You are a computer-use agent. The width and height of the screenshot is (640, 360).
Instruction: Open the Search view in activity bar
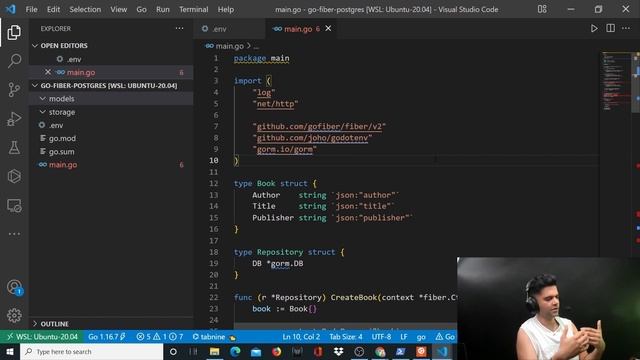click(x=14, y=61)
